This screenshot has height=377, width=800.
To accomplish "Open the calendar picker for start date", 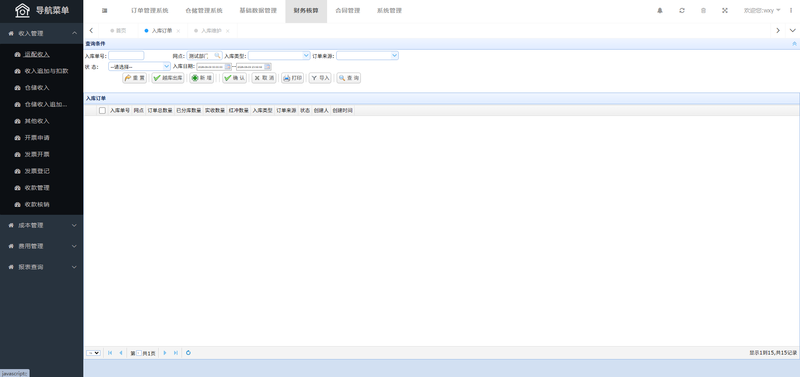I will [x=228, y=66].
